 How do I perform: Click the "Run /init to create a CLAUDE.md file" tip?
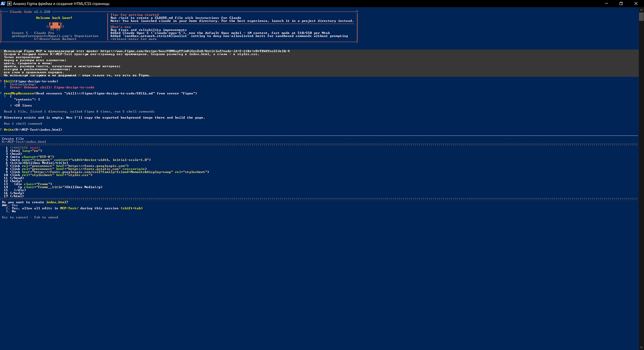[176, 18]
